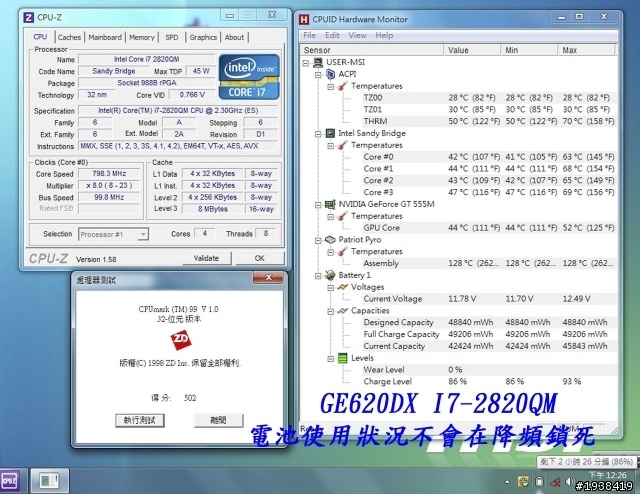
Task: Click the Capacities graph icon
Action: point(343,311)
